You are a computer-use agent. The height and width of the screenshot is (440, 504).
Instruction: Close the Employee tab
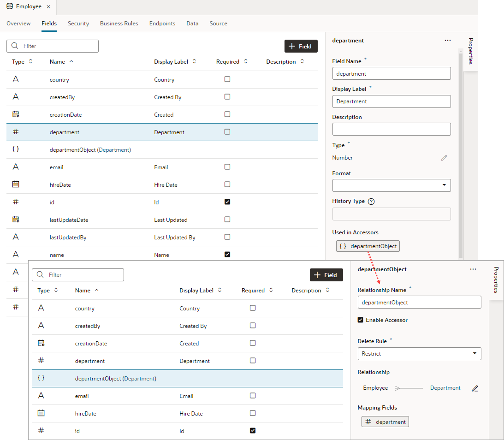48,6
